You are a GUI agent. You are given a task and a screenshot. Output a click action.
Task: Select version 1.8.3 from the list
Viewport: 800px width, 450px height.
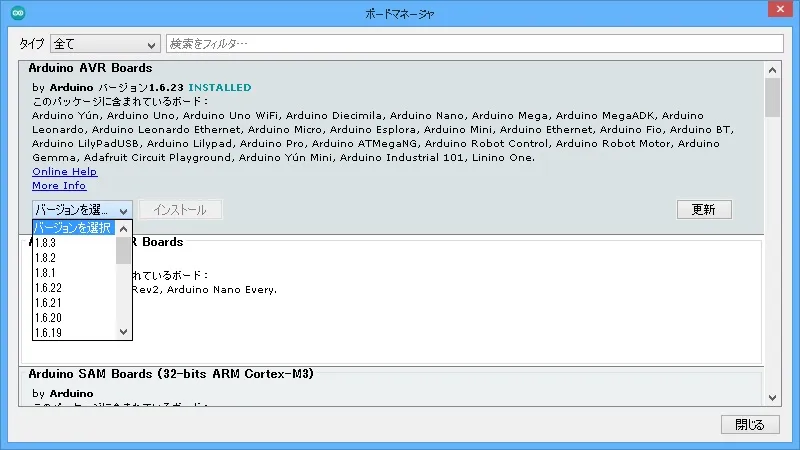[x=45, y=243]
